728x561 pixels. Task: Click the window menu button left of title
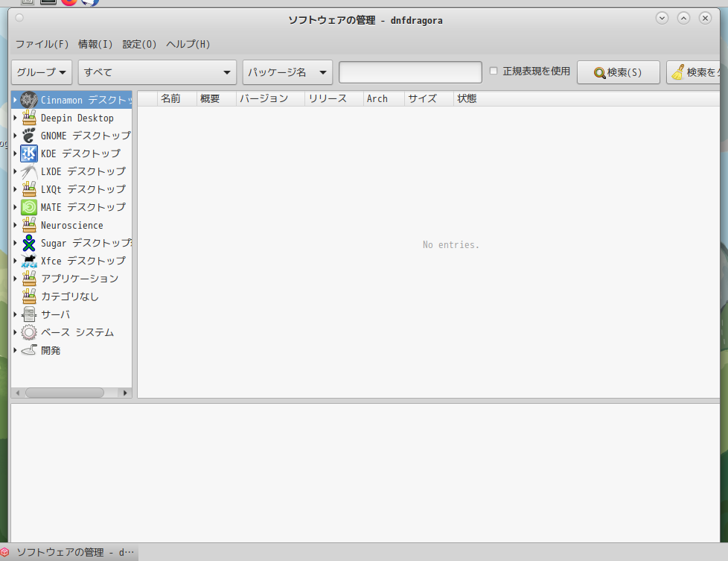tap(19, 18)
